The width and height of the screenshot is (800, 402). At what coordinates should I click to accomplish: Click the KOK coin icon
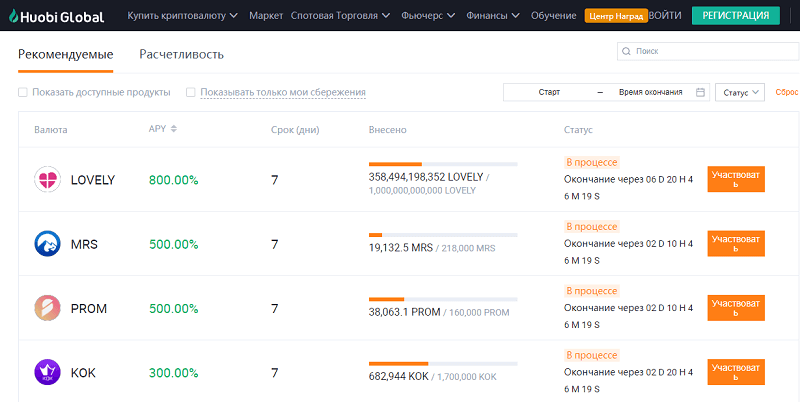(x=47, y=372)
